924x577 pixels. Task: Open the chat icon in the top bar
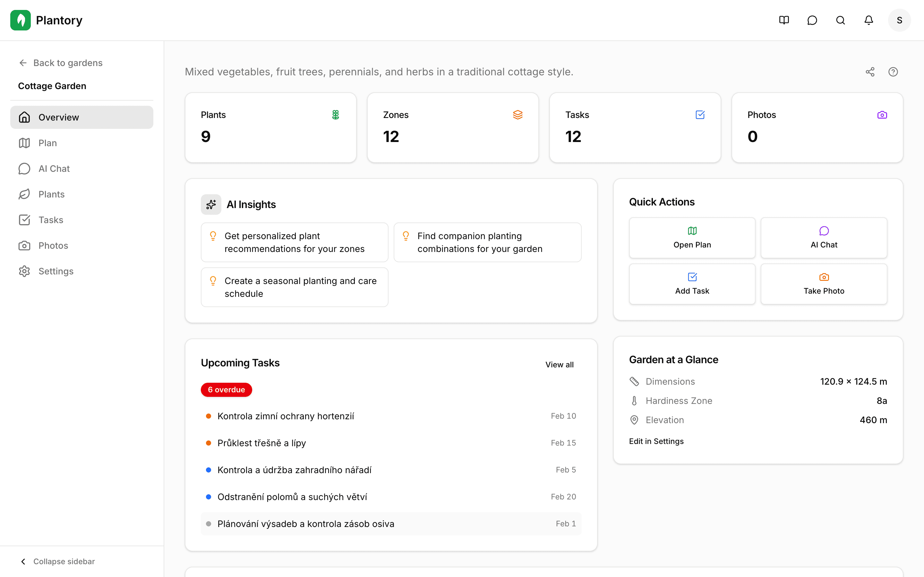(812, 20)
